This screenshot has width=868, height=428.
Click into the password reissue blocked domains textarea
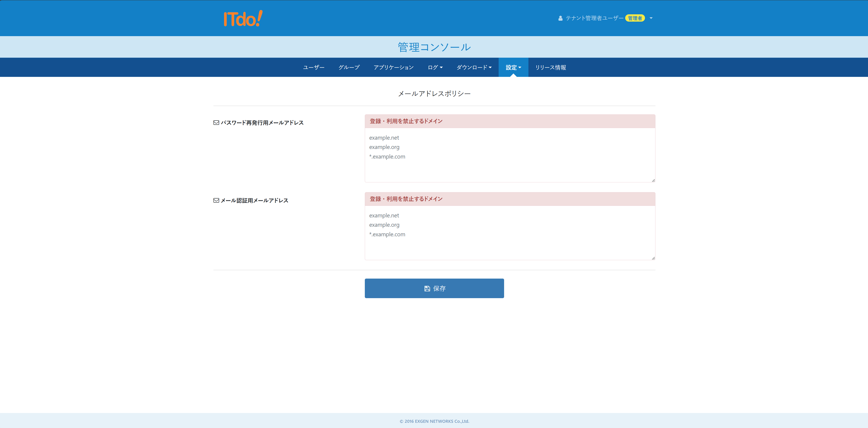[510, 155]
